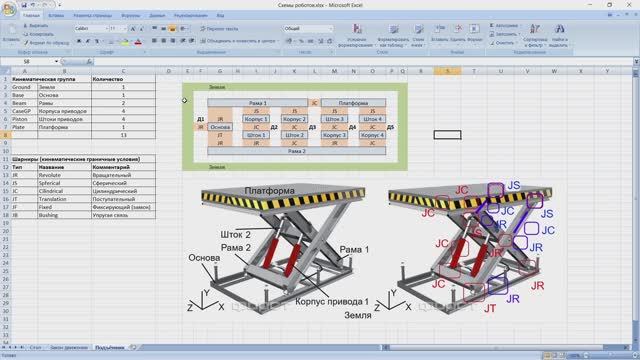Viewport: 640px width, 360px height.
Task: Activate Format Painter (Формат по образцу)
Action: [46, 42]
